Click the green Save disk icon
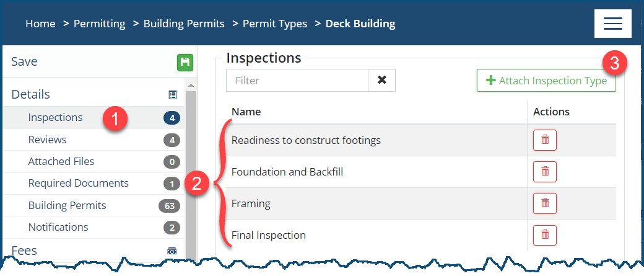The width and height of the screenshot is (644, 276). 185,62
